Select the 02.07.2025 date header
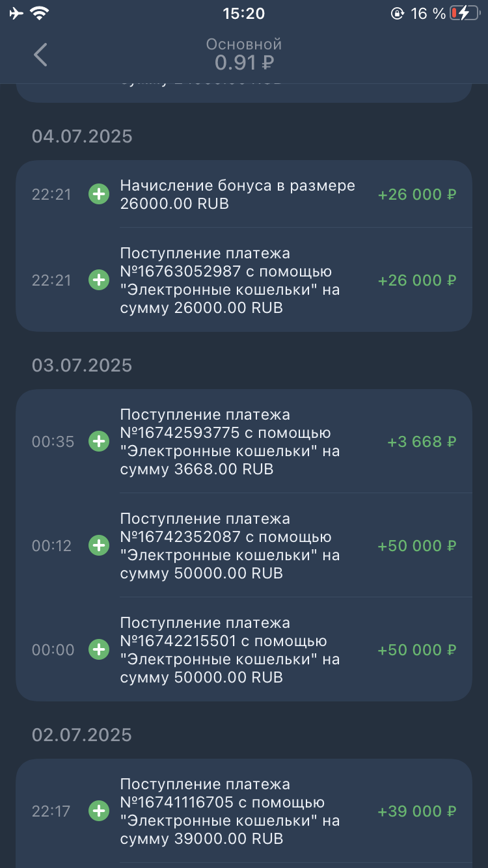This screenshot has width=488, height=868. coord(82,735)
